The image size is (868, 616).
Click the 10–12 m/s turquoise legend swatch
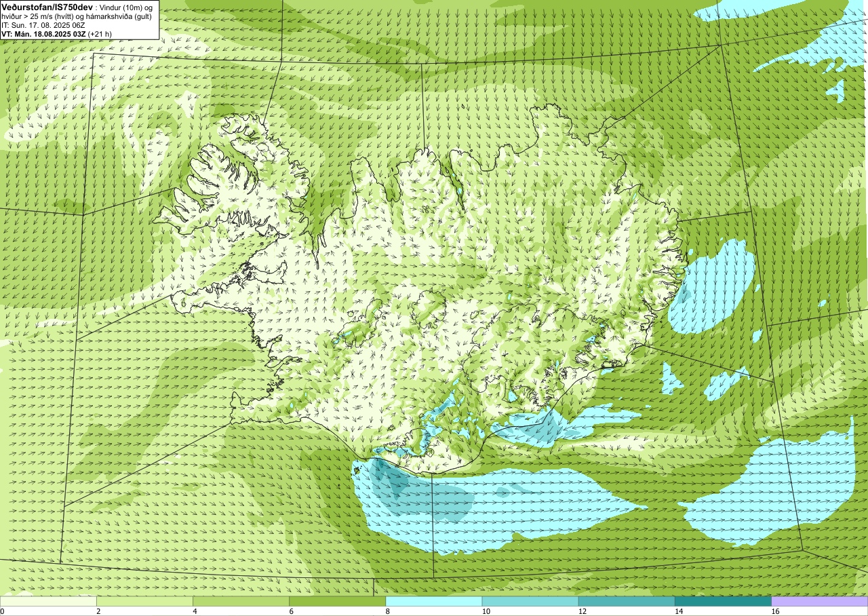(x=530, y=601)
